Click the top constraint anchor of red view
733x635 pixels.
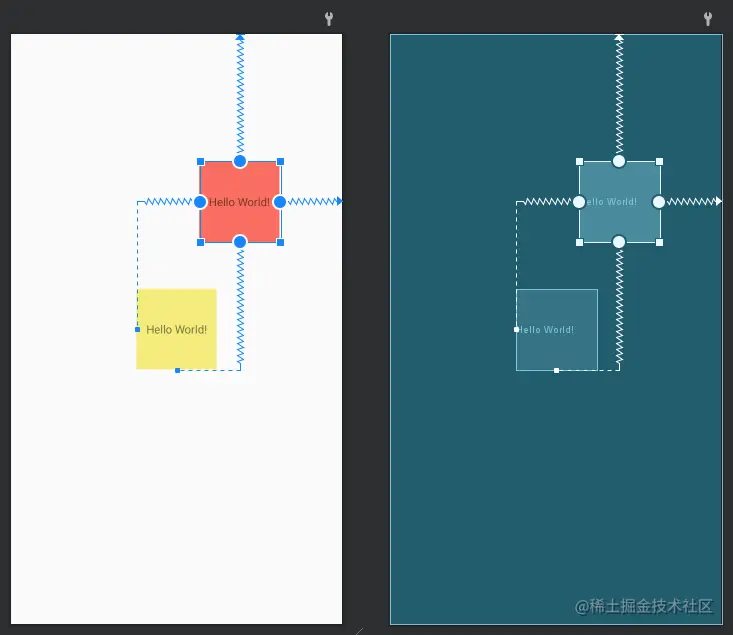[x=240, y=161]
